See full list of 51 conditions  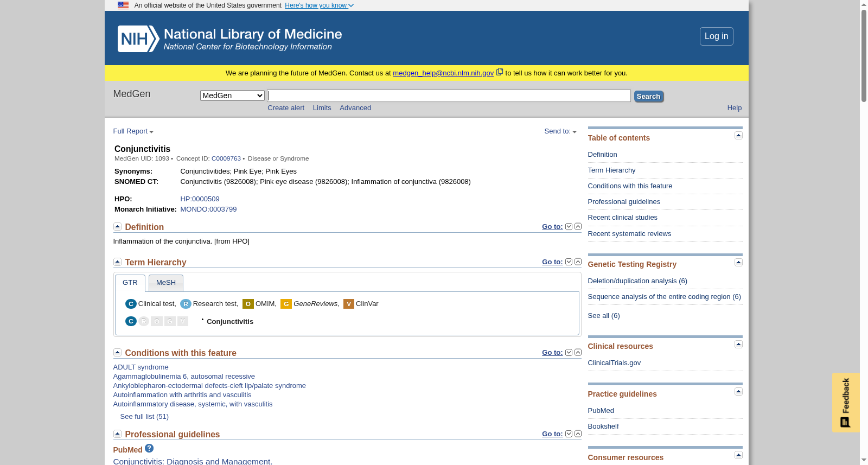point(144,417)
